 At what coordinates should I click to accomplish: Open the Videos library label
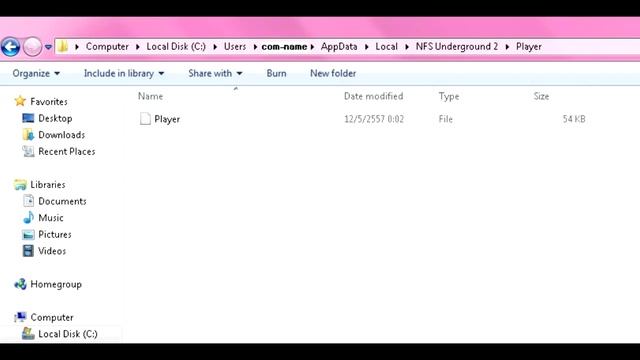[x=52, y=251]
